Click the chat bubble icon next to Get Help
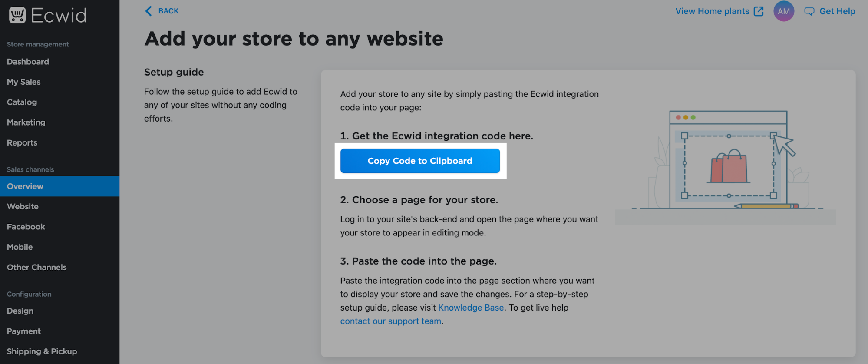The width and height of the screenshot is (868, 364). [809, 12]
